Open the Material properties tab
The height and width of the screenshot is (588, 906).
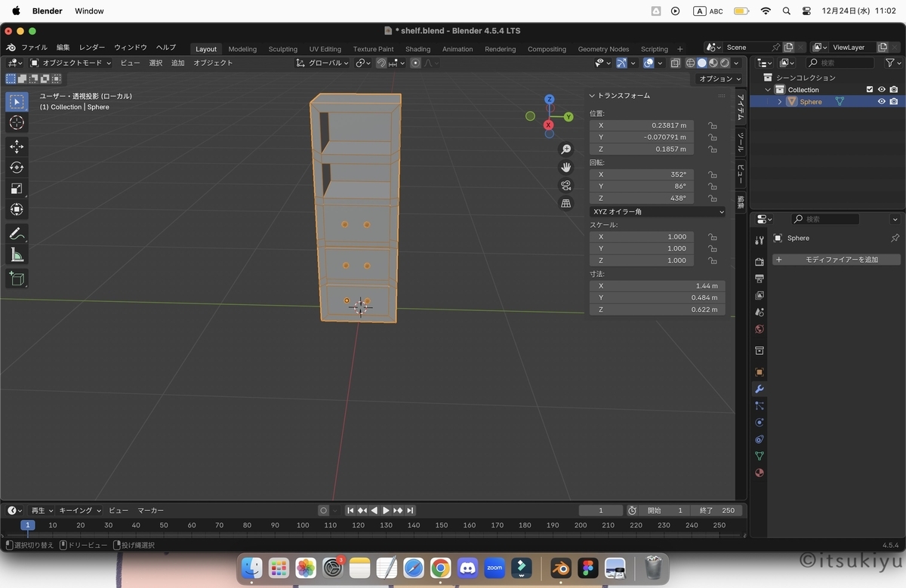(760, 473)
